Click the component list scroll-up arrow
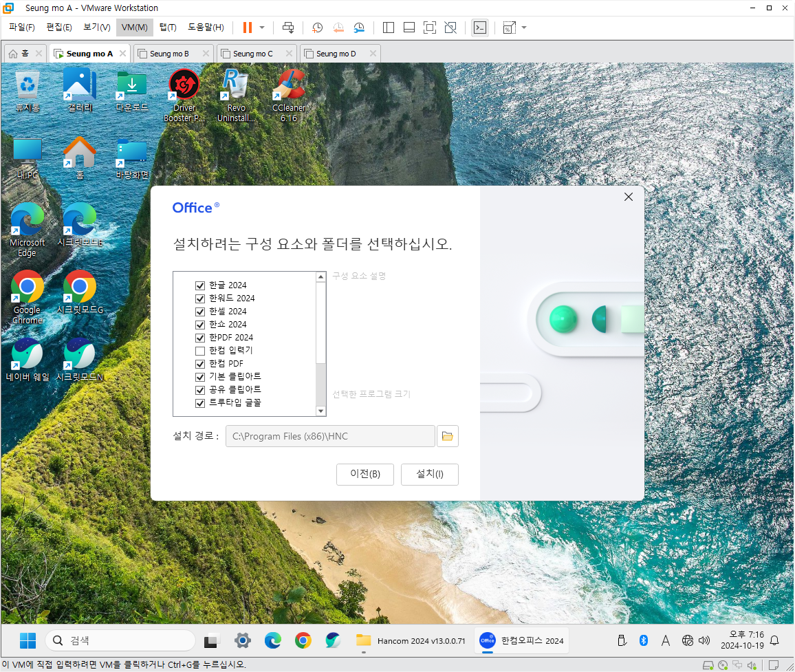This screenshot has height=672, width=795. click(x=320, y=277)
